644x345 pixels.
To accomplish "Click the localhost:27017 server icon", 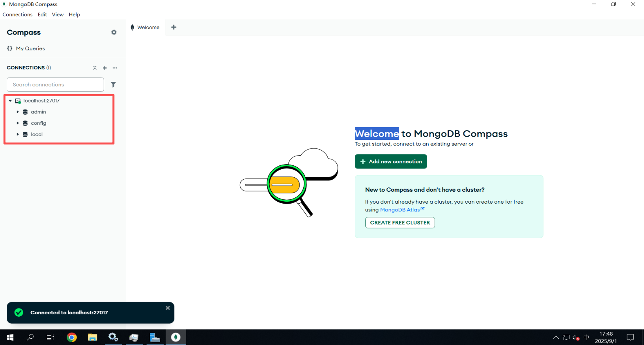I will coord(18,101).
